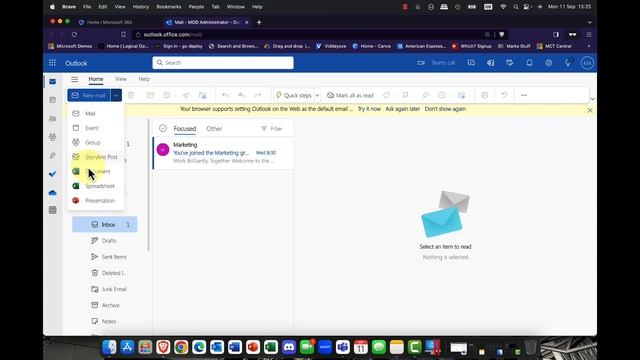Open My Day icon in header
The width and height of the screenshot is (640, 360).
tap(510, 63)
